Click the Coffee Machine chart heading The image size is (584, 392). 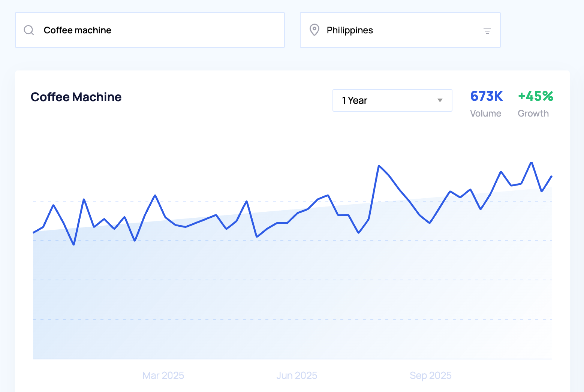[76, 97]
